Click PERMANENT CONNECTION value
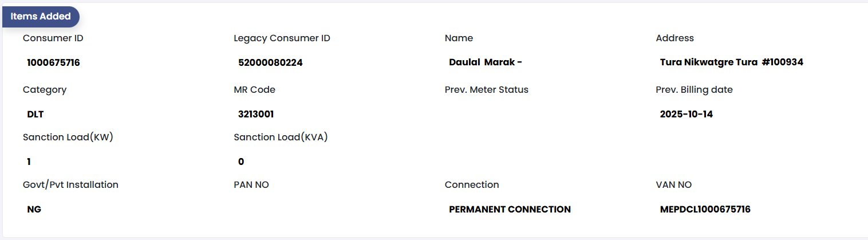This screenshot has height=240, width=868. pos(510,210)
